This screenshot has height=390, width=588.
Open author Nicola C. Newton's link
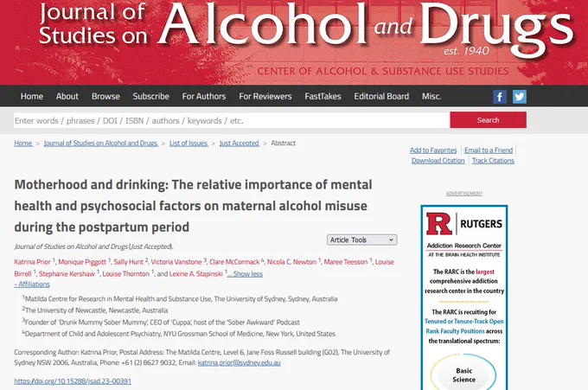[291, 262]
